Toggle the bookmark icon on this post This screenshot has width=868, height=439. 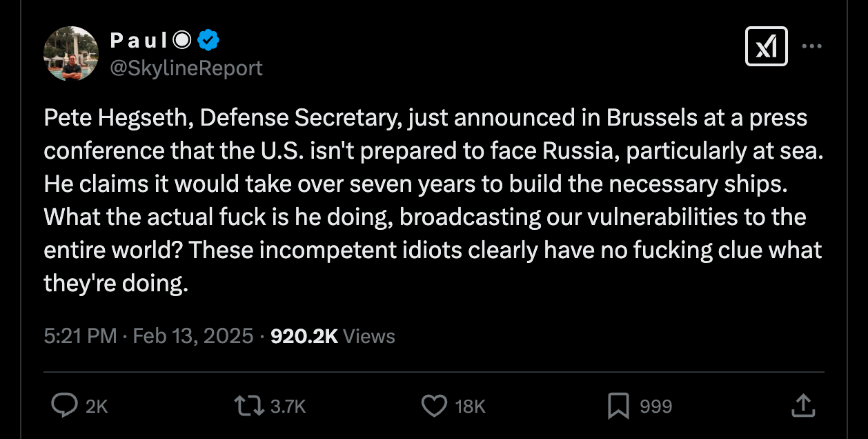pos(618,406)
